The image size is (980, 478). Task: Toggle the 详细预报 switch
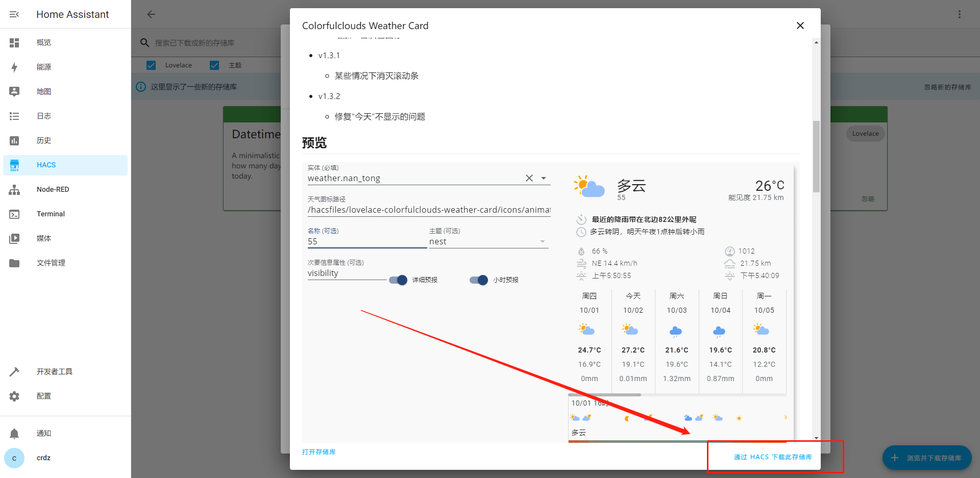(398, 280)
